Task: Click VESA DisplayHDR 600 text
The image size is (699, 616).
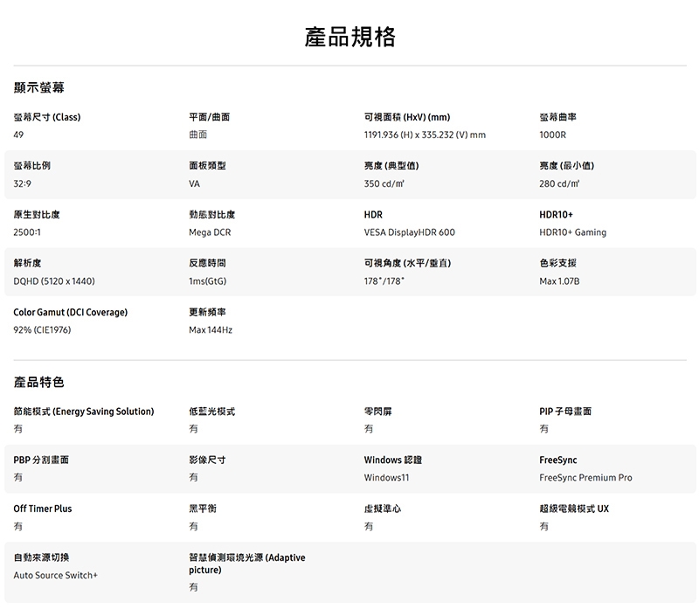Action: click(x=409, y=232)
